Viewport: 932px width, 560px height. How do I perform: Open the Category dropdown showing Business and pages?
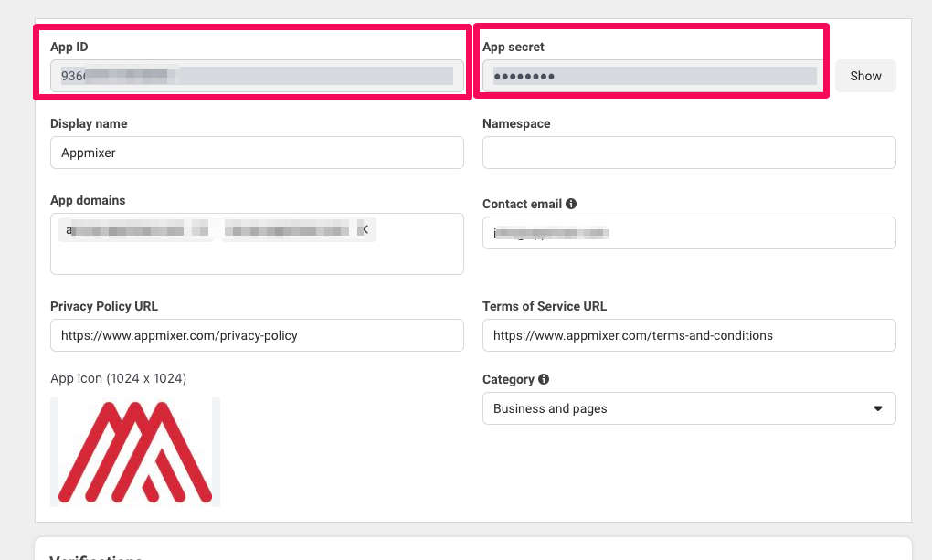[689, 408]
